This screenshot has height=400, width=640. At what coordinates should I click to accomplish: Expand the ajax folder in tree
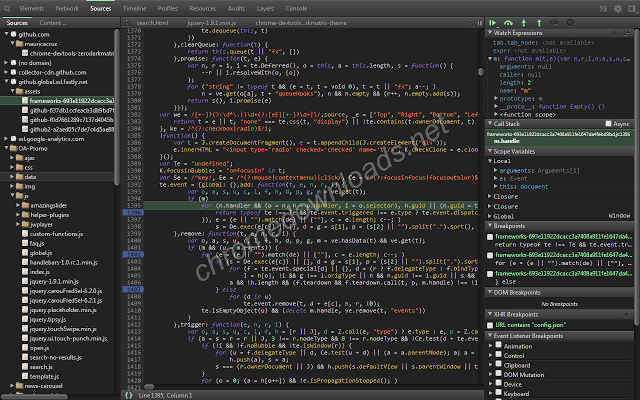click(12, 158)
